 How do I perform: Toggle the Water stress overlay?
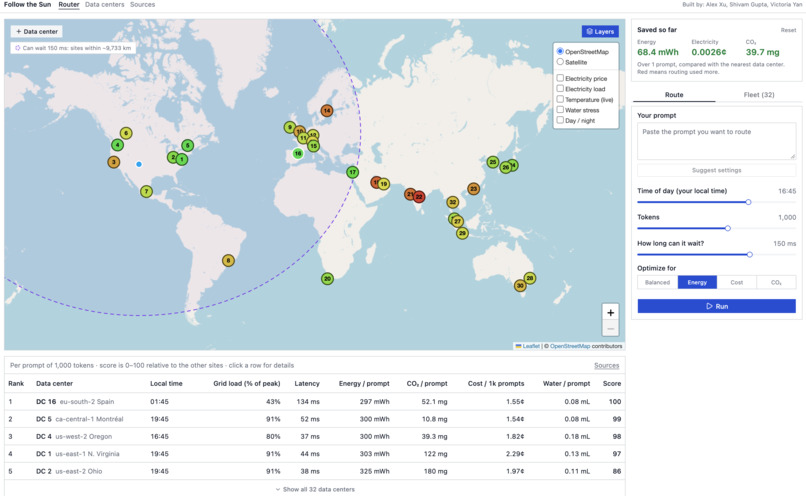pos(560,109)
